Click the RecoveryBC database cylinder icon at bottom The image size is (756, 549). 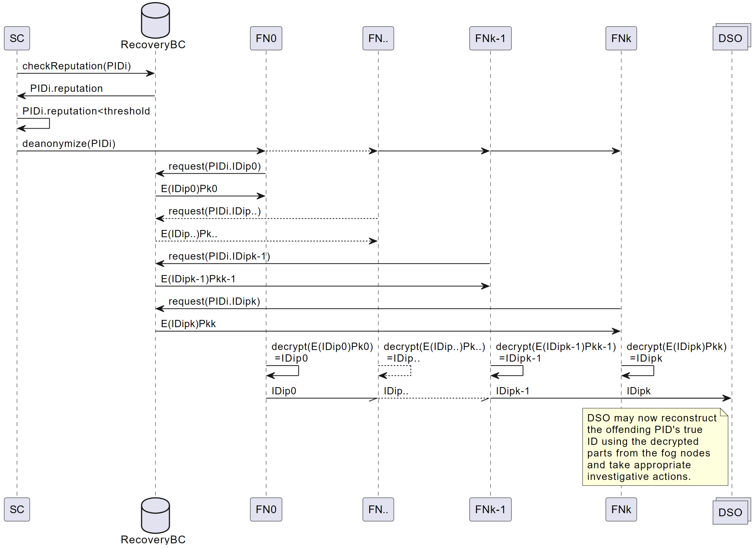pyautogui.click(x=155, y=515)
